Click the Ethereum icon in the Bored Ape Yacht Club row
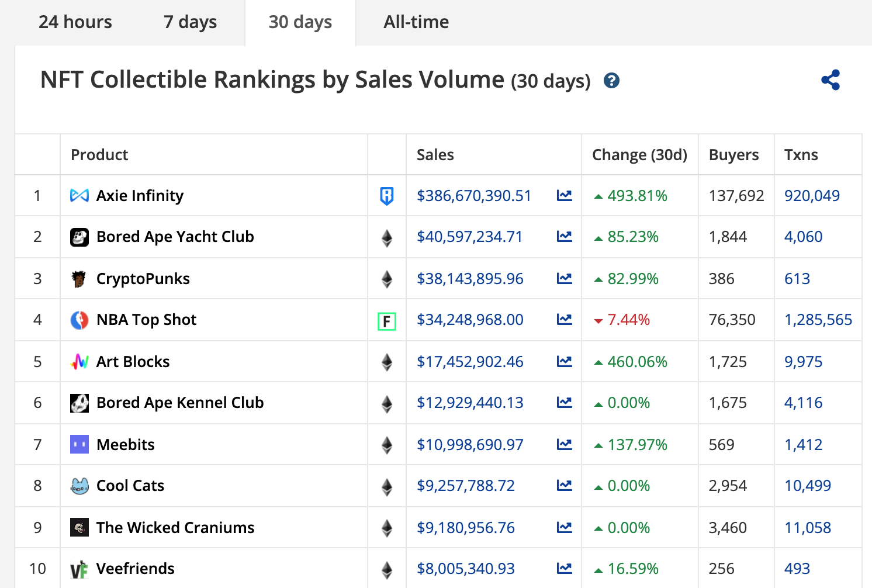872x588 pixels. 386,238
